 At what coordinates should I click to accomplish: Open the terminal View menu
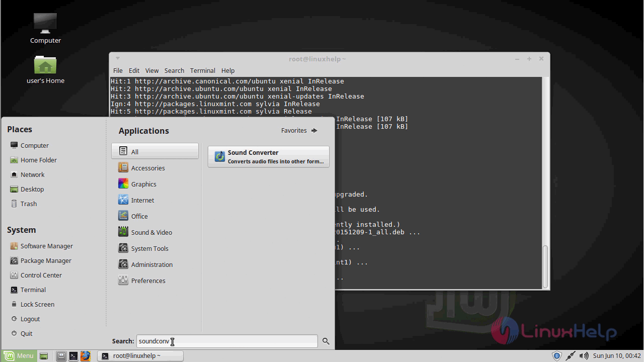151,70
